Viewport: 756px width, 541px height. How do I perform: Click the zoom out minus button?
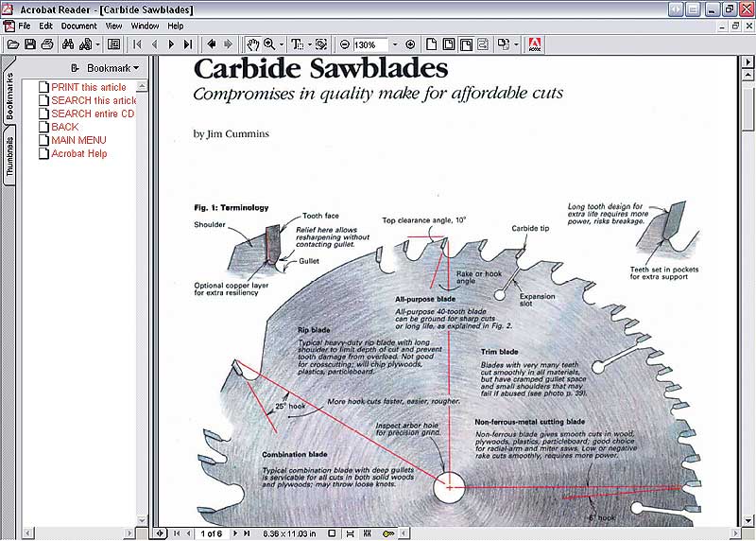point(344,44)
